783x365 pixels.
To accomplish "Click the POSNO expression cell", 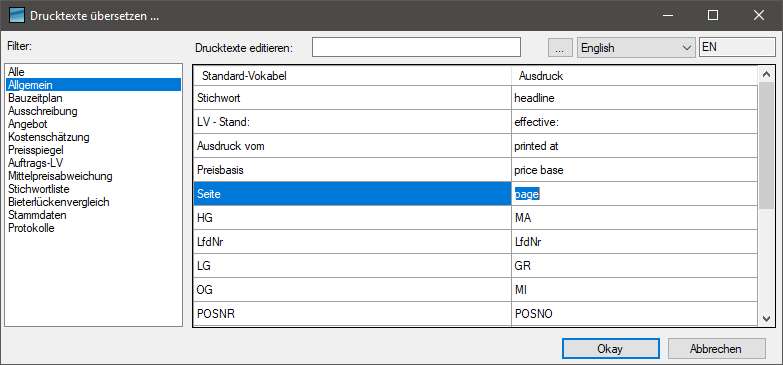I will click(635, 314).
